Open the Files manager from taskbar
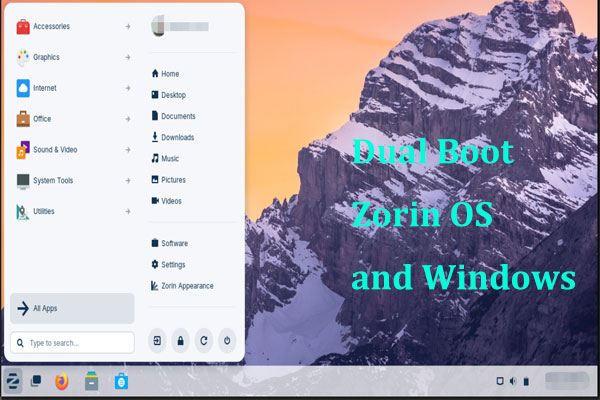600x400 pixels. tap(91, 381)
